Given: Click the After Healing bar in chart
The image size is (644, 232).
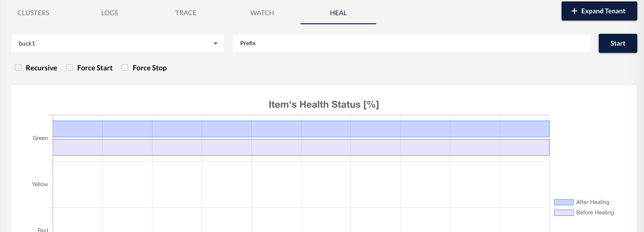Looking at the screenshot, I should [301, 129].
